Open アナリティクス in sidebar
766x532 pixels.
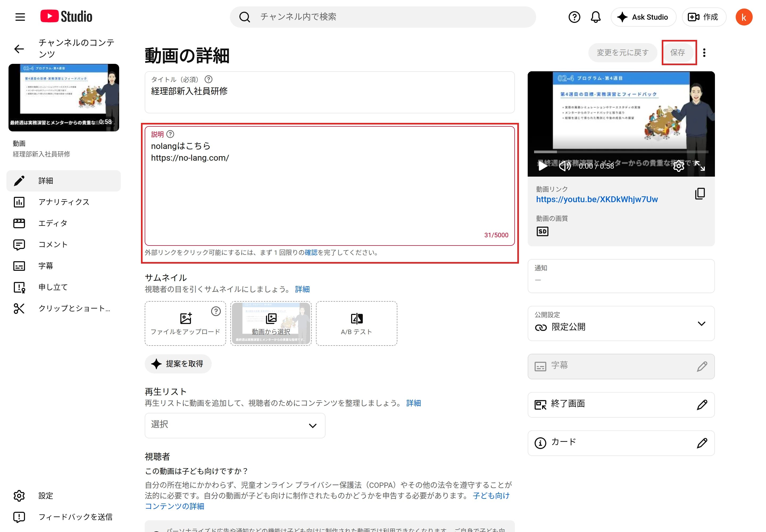coord(63,202)
